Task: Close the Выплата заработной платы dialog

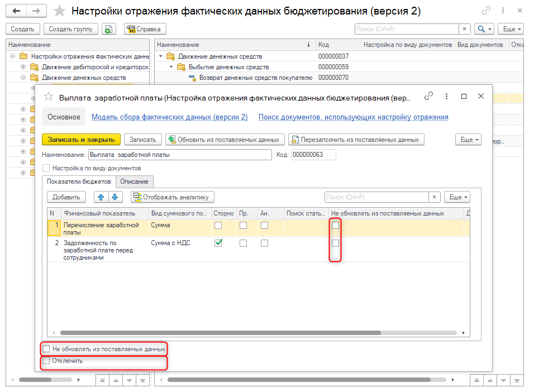Action: click(481, 97)
